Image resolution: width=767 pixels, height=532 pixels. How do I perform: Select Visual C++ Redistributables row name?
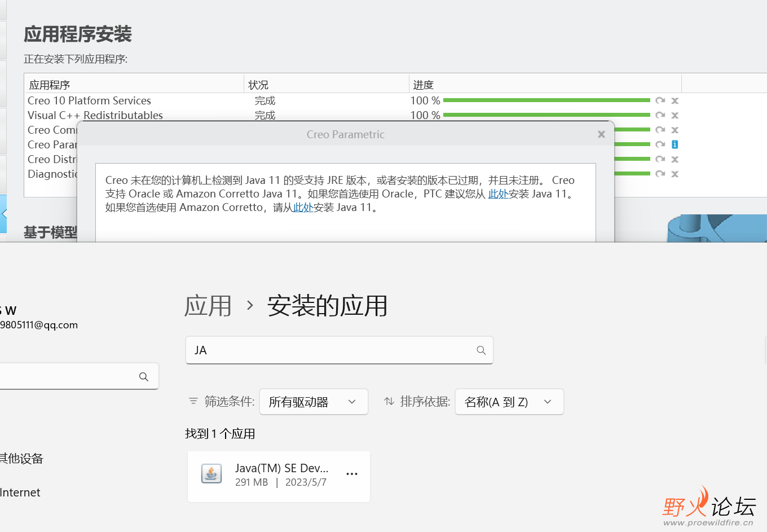coord(95,115)
